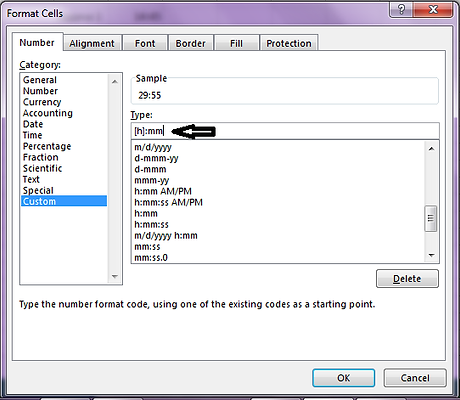Viewport: 460px width, 400px height.
Task: Select the highlighted Custom category
Action: [64, 201]
